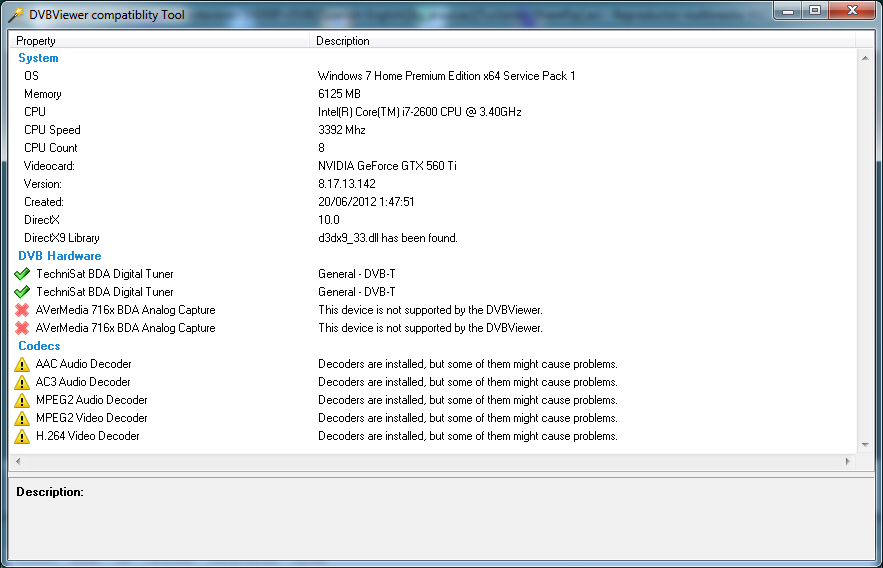Maximize the DVBViewer compatibility Tool window

click(815, 11)
